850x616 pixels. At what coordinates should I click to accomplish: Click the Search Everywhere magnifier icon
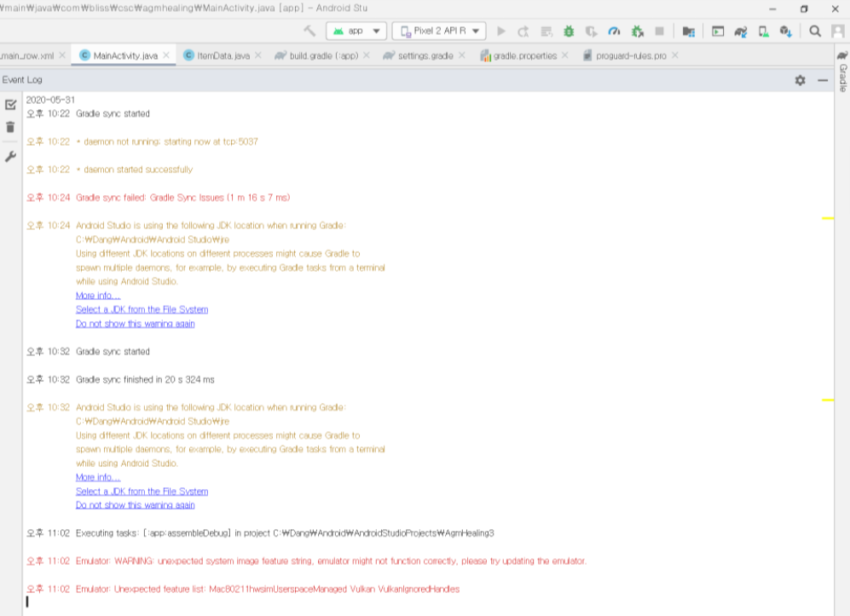click(x=815, y=32)
